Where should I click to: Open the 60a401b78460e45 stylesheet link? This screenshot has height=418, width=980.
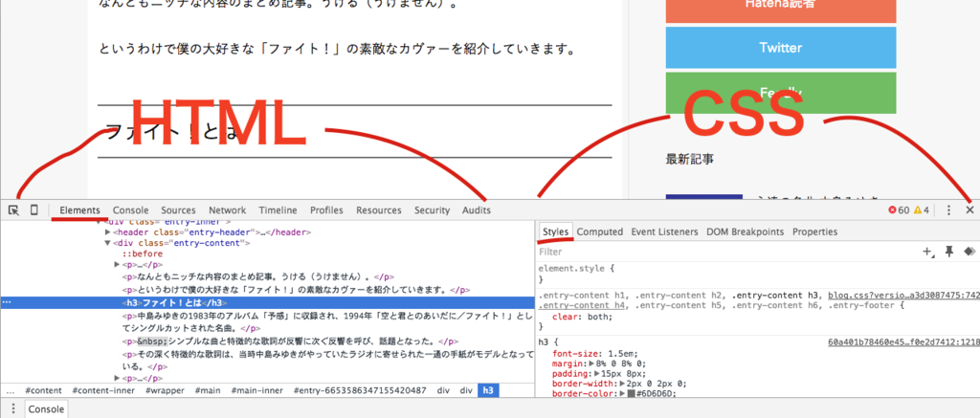[903, 342]
